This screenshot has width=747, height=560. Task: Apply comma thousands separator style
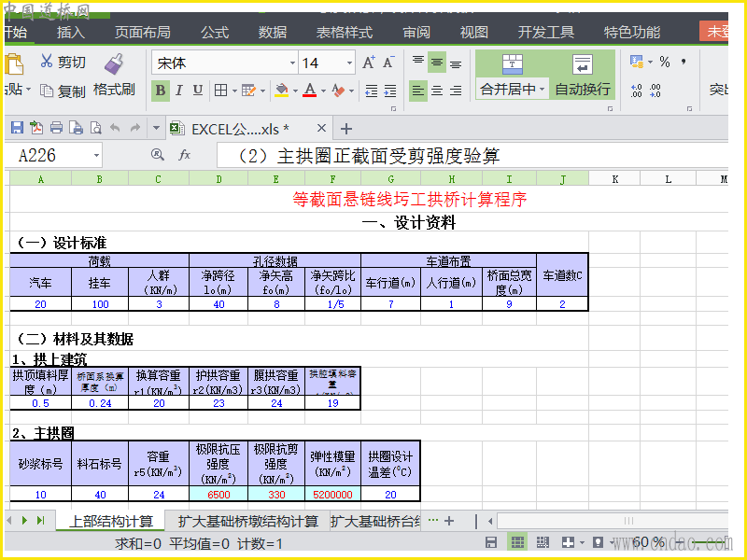point(684,62)
